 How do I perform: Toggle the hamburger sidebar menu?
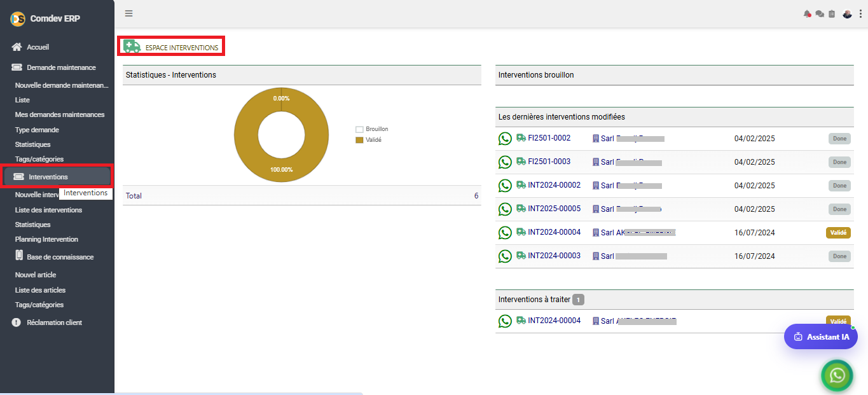click(x=129, y=13)
